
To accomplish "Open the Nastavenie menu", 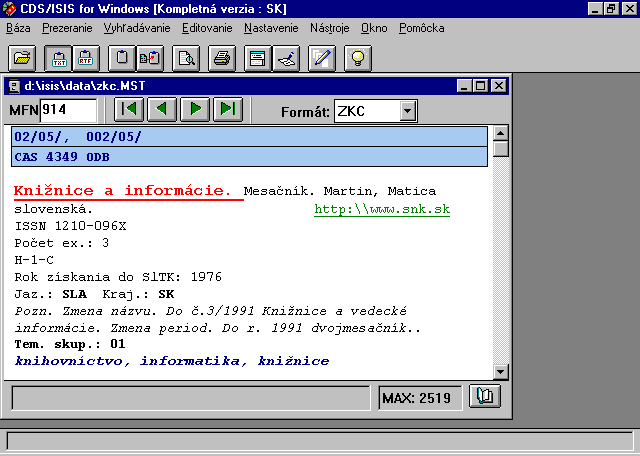I will [x=271, y=28].
